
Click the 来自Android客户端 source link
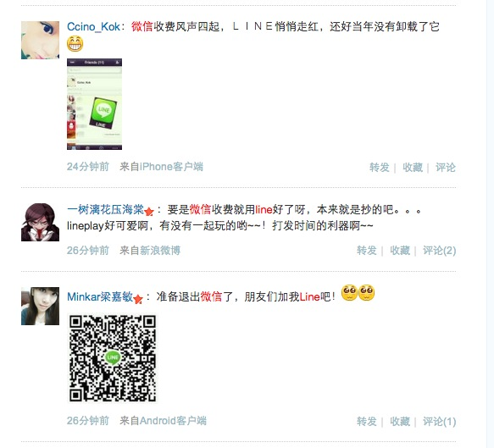(x=163, y=421)
